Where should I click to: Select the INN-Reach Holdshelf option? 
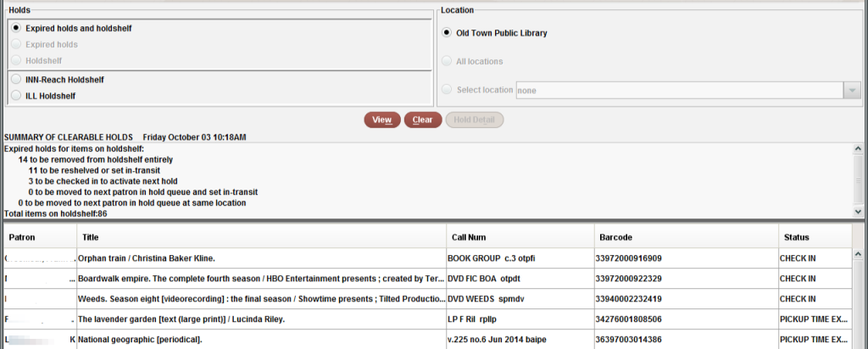coord(16,80)
